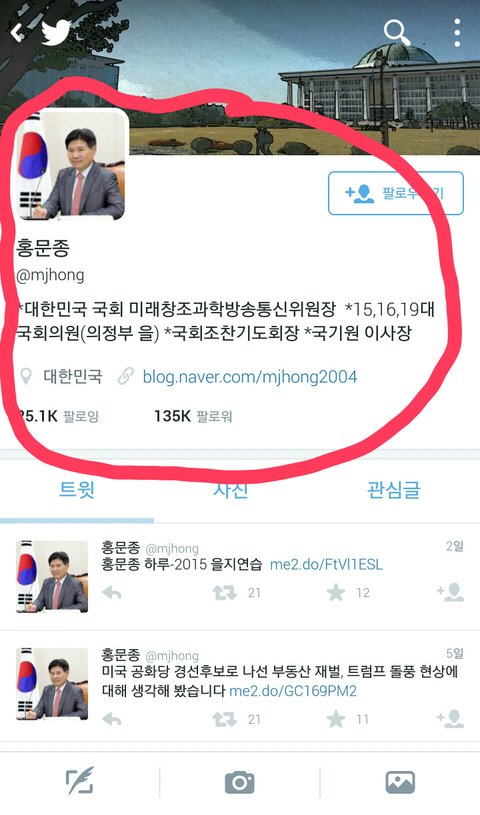This screenshot has height=815, width=480.
Task: Open me2.do/FtVl1ESL link in tweet
Action: 326,564
